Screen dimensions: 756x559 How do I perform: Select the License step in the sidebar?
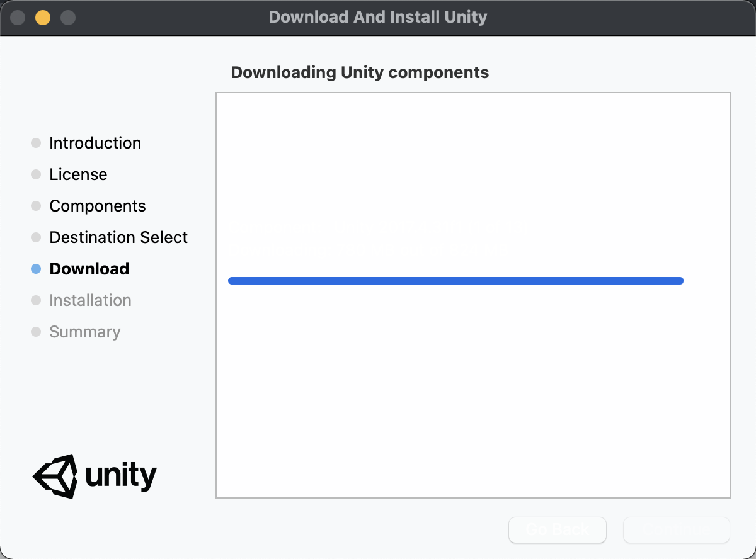(78, 174)
